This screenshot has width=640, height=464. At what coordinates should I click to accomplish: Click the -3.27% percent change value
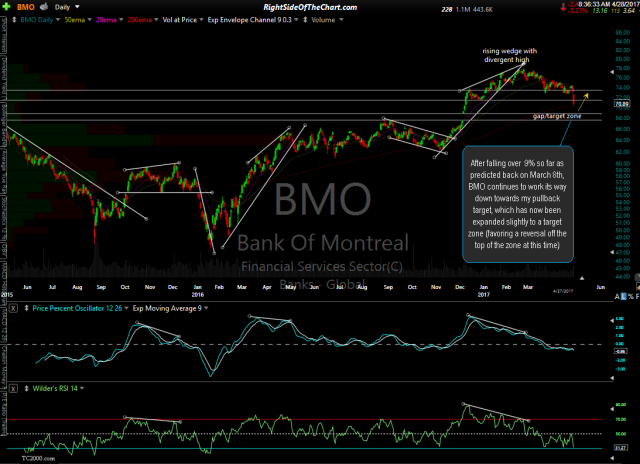pyautogui.click(x=578, y=11)
